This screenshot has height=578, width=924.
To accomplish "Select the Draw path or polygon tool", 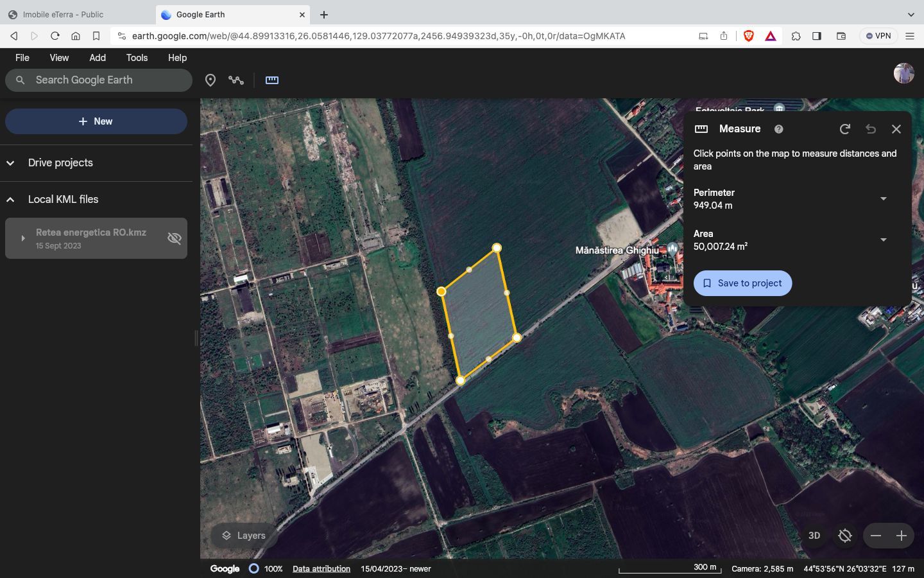I will click(236, 80).
